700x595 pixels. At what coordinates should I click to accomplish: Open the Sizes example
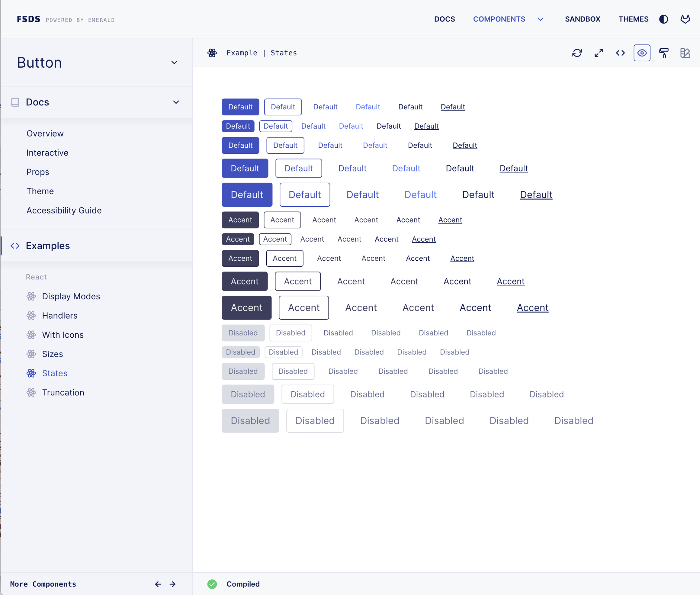coord(52,354)
